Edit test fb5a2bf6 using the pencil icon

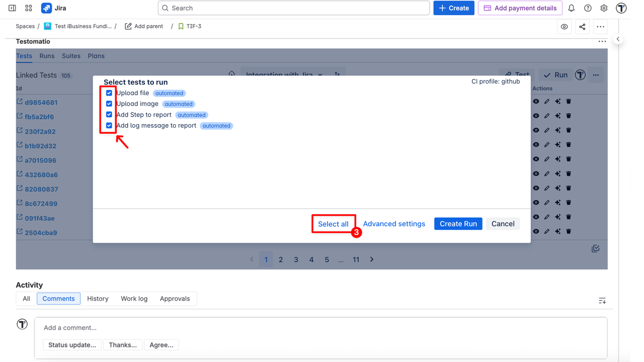click(x=547, y=115)
